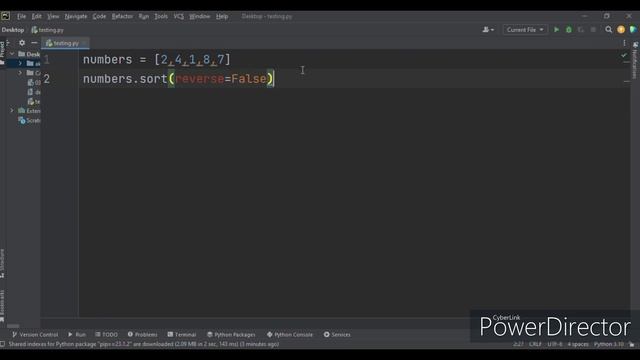Expand the second subfolder in project tree

coord(20,73)
